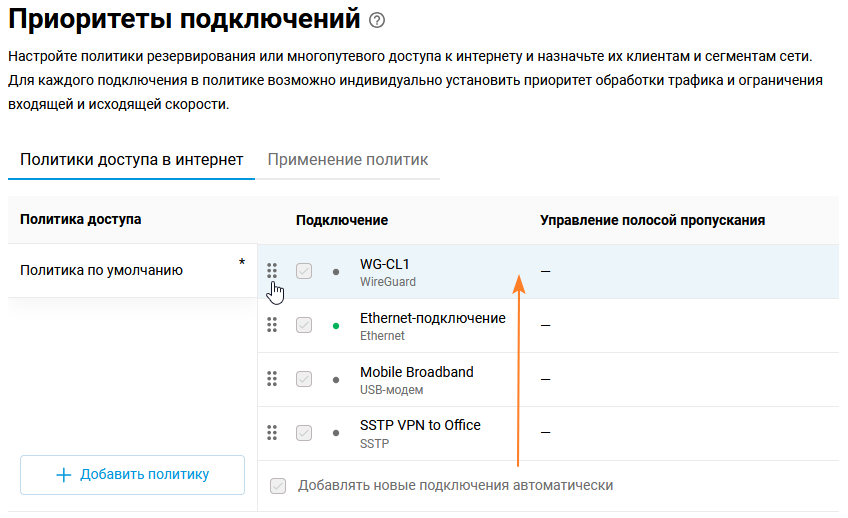Click the gray status dot of Mobile Broadband
The image size is (848, 518).
pos(336,380)
